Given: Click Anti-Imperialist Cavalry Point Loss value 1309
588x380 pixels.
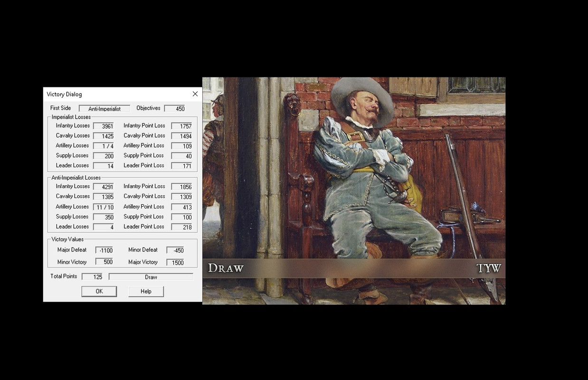Looking at the screenshot, I should (x=182, y=197).
